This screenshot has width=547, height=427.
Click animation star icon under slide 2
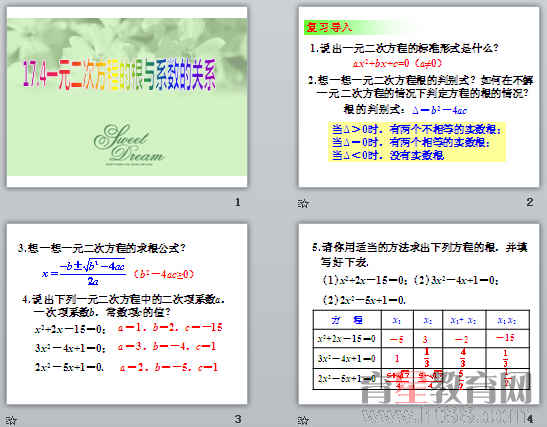(x=303, y=203)
